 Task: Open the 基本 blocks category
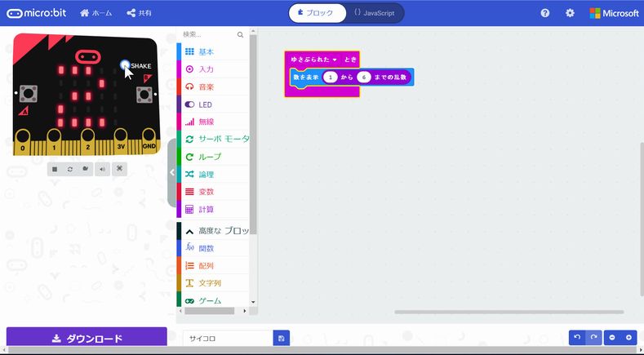206,51
